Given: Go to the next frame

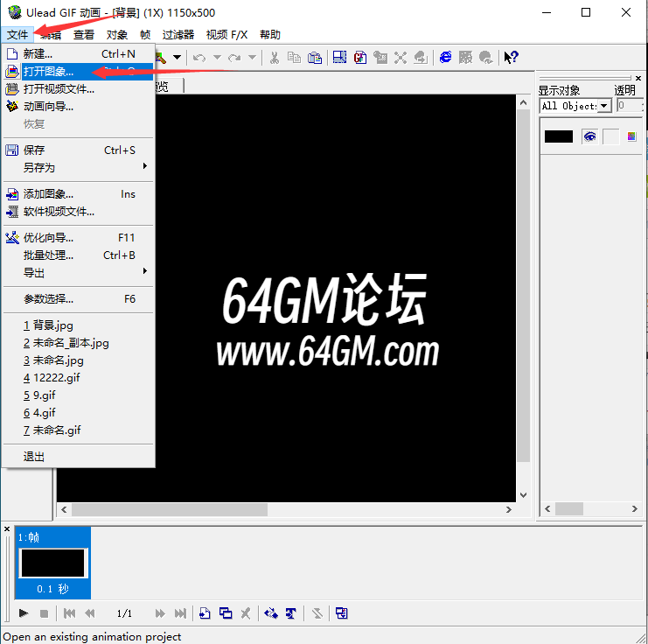Looking at the screenshot, I should coord(160,613).
